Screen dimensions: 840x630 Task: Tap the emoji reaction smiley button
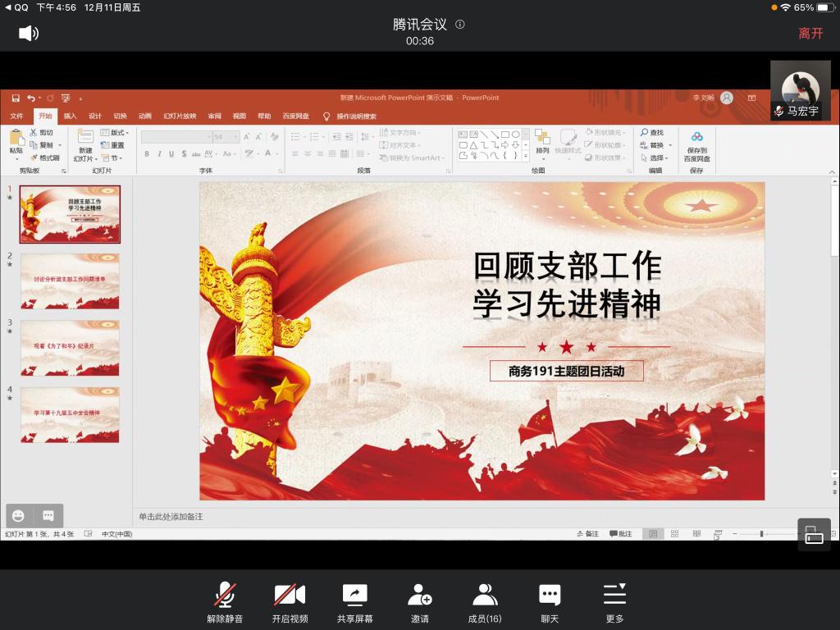coord(19,515)
